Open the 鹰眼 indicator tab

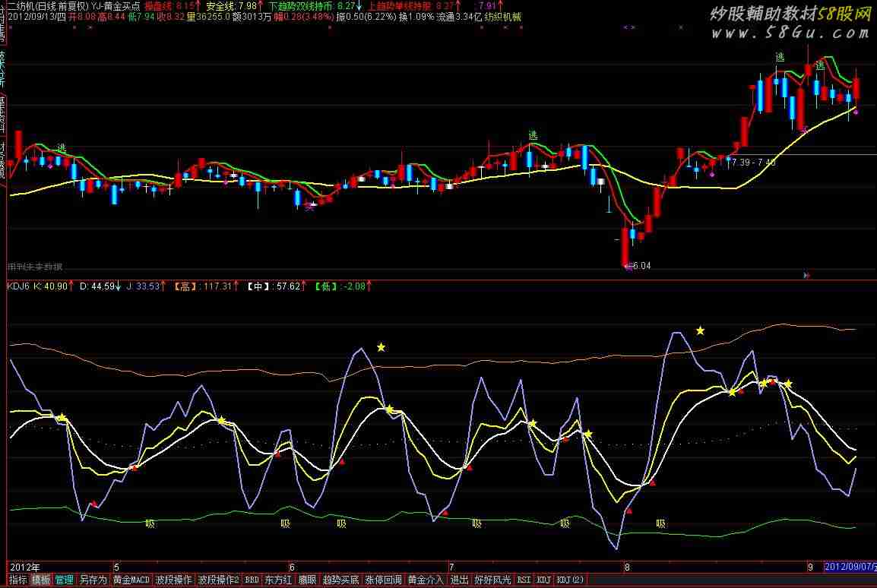coord(306,580)
